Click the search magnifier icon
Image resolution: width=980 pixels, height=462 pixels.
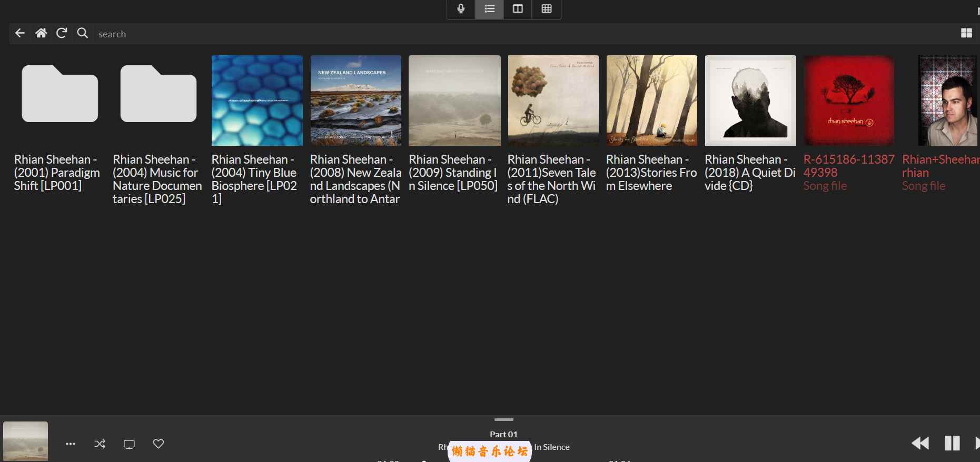tap(82, 33)
